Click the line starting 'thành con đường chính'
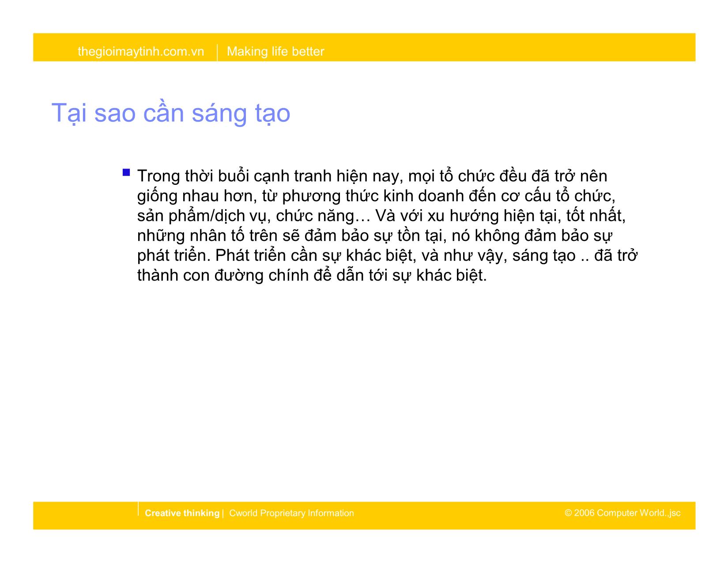This screenshot has height=562, width=728. point(312,275)
